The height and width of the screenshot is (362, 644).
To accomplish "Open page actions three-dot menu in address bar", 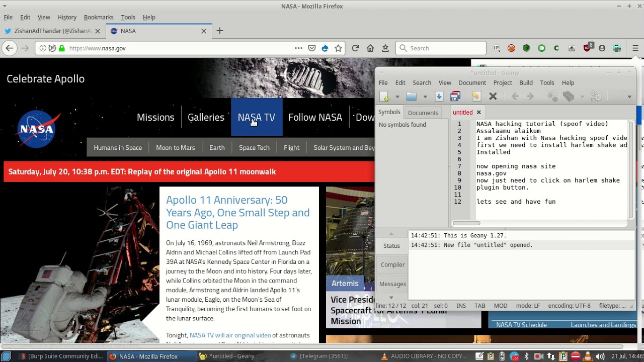I will (298, 48).
